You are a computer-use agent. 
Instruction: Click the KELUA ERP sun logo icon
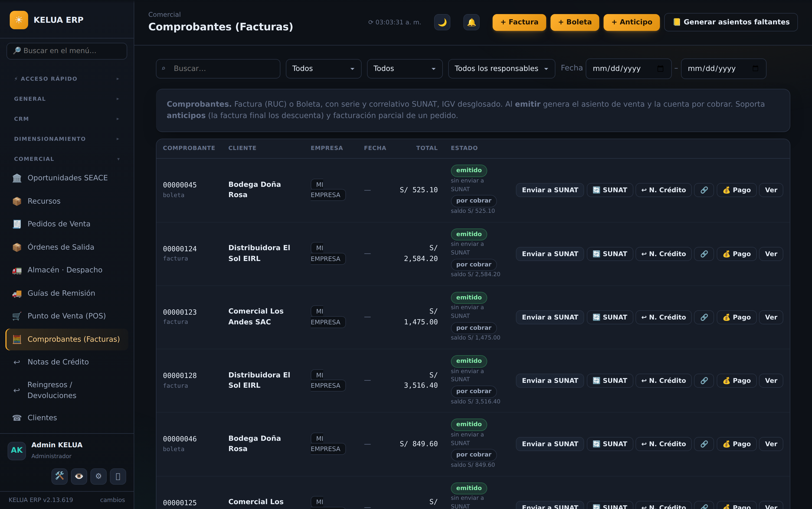coord(19,20)
